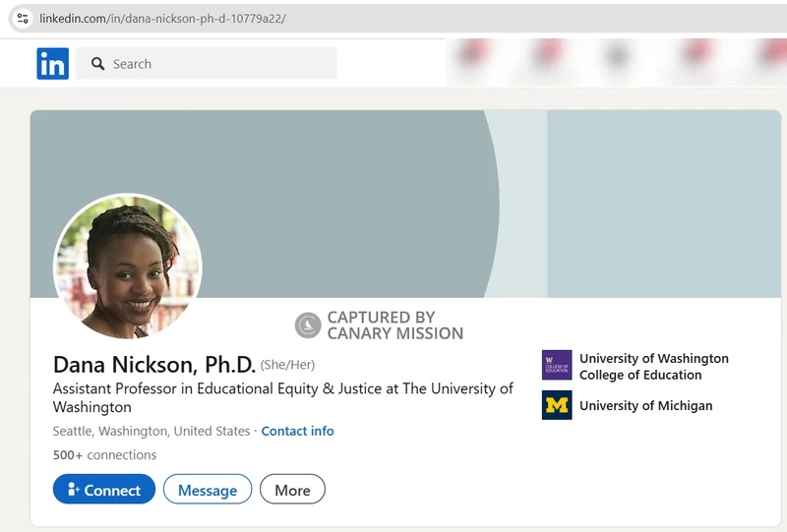Image resolution: width=787 pixels, height=532 pixels.
Task: Click the (She/Her) pronoun text
Action: tap(287, 365)
